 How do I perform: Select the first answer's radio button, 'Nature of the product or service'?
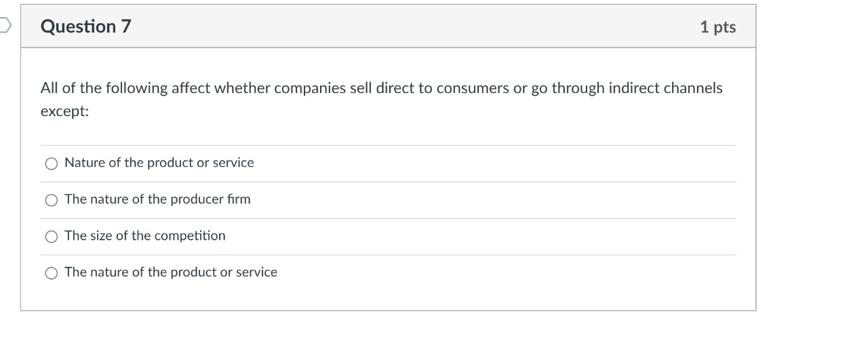pyautogui.click(x=52, y=164)
